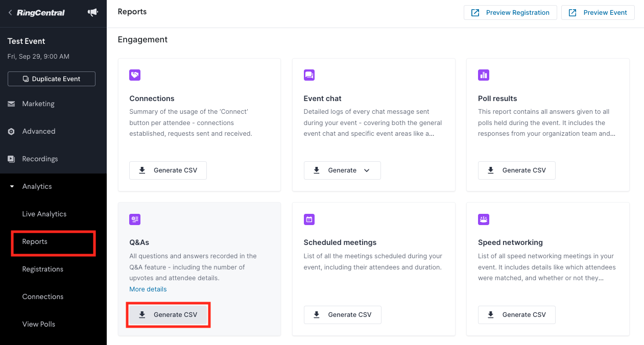Click Preview Event button
This screenshot has width=644, height=345.
pyautogui.click(x=598, y=12)
